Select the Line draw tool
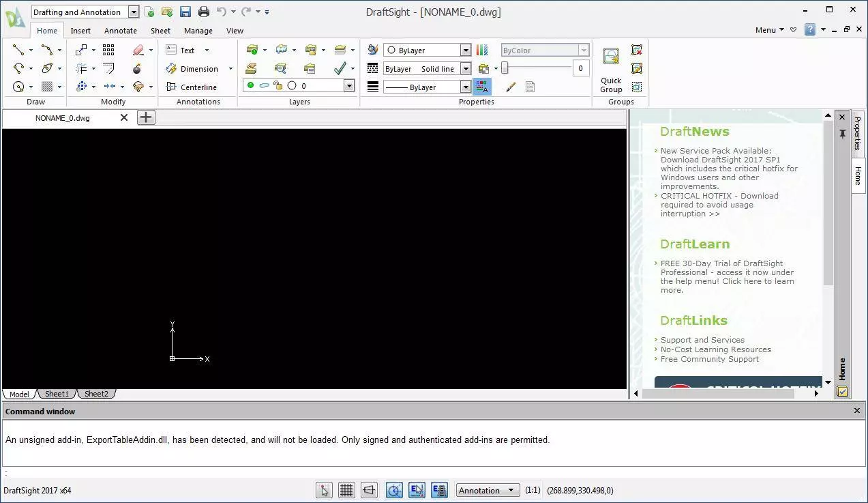 [18, 50]
